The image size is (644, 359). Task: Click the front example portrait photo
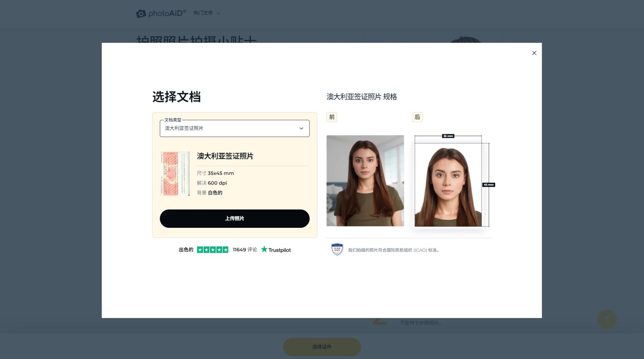coord(365,181)
